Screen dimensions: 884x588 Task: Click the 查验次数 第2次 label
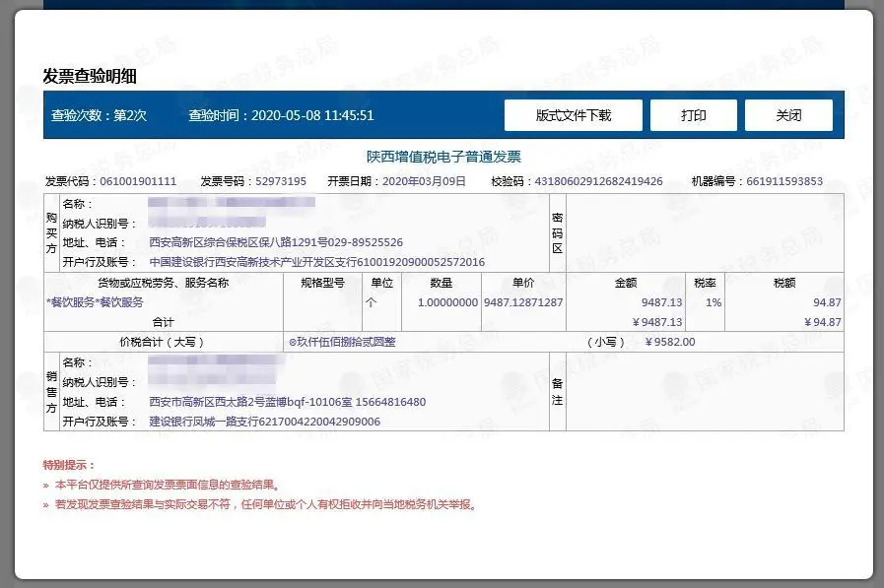[x=100, y=115]
